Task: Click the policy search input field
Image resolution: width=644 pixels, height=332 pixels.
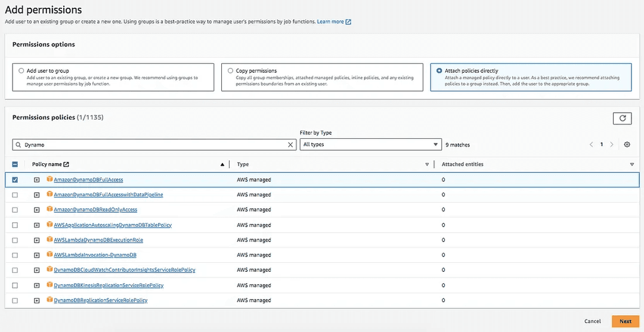Action: tap(154, 144)
